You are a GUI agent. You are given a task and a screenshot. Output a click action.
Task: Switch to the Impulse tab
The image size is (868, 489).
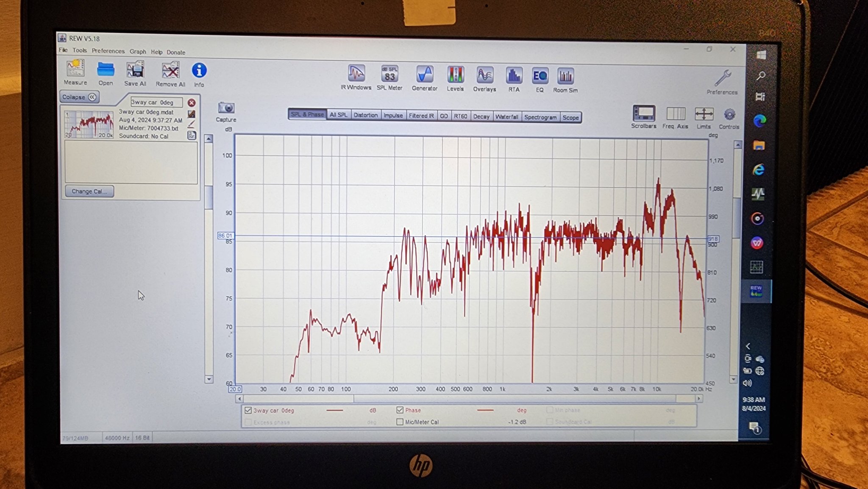[393, 115]
